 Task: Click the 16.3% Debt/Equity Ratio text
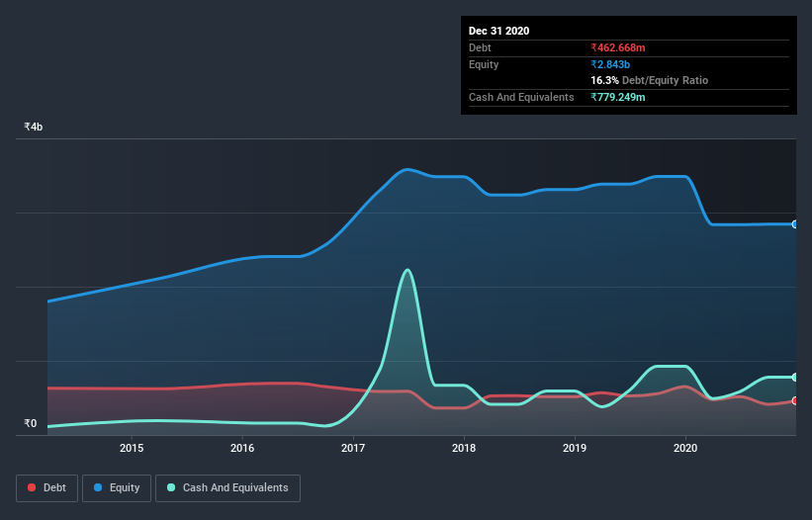pyautogui.click(x=650, y=80)
